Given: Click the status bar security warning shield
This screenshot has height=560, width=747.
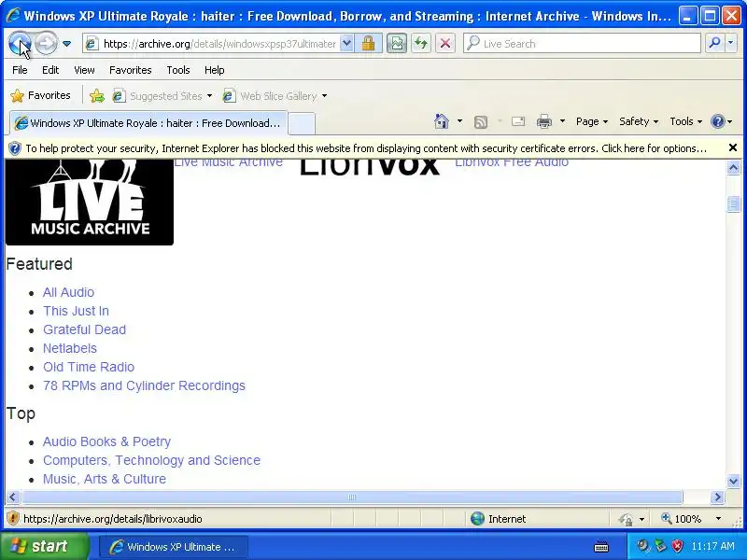Looking at the screenshot, I should point(13,518).
